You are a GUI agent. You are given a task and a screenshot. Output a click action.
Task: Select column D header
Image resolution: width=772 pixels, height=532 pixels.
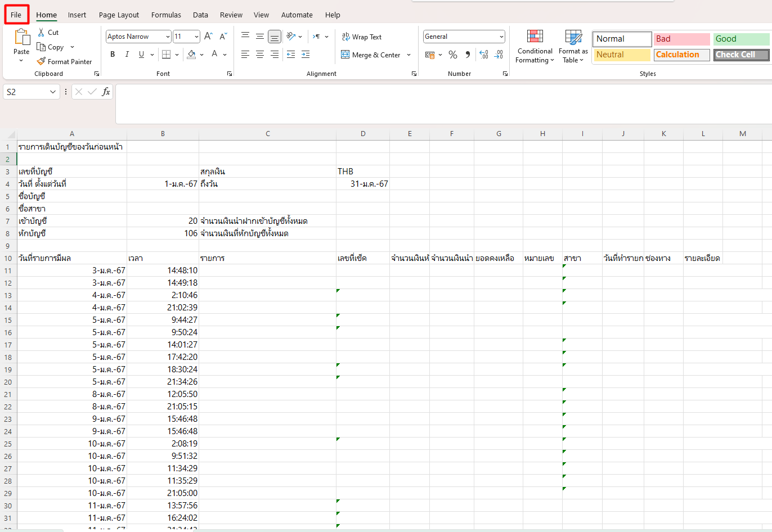point(363,133)
